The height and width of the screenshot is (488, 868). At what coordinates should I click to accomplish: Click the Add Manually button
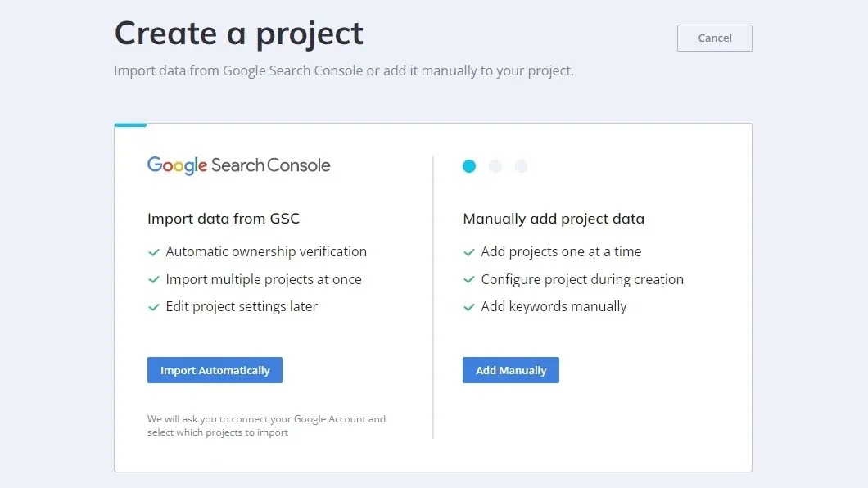[511, 370]
